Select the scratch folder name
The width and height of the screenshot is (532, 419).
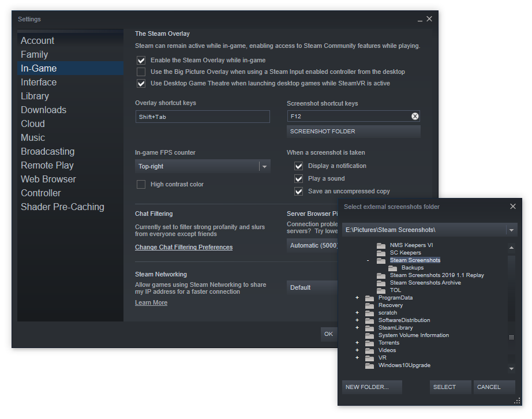point(388,313)
